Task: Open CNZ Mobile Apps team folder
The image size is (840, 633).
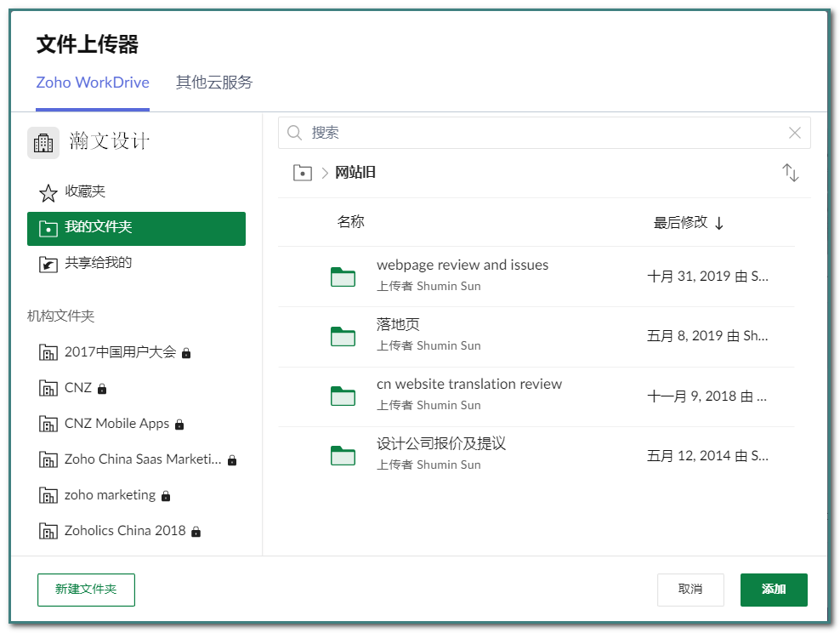Action: point(116,424)
